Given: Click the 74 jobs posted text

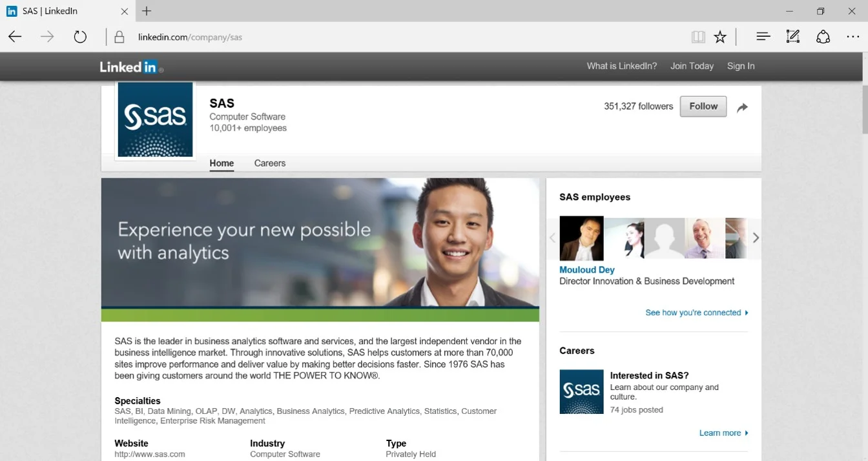Looking at the screenshot, I should coord(636,410).
